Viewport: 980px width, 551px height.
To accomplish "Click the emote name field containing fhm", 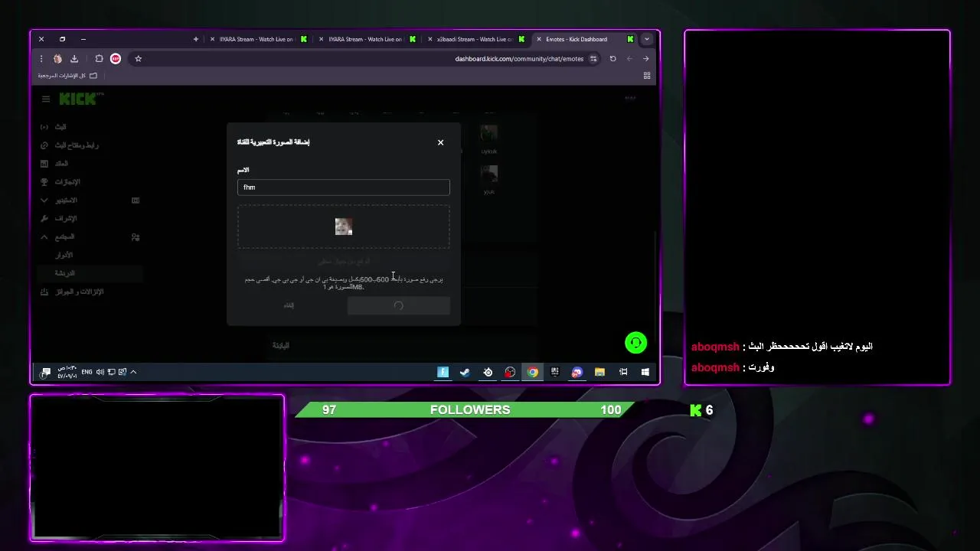I will point(343,187).
